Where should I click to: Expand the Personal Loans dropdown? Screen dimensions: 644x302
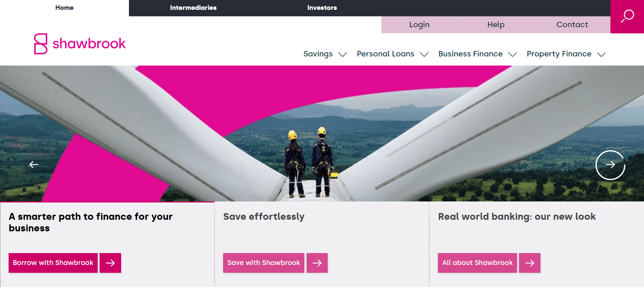(x=392, y=54)
